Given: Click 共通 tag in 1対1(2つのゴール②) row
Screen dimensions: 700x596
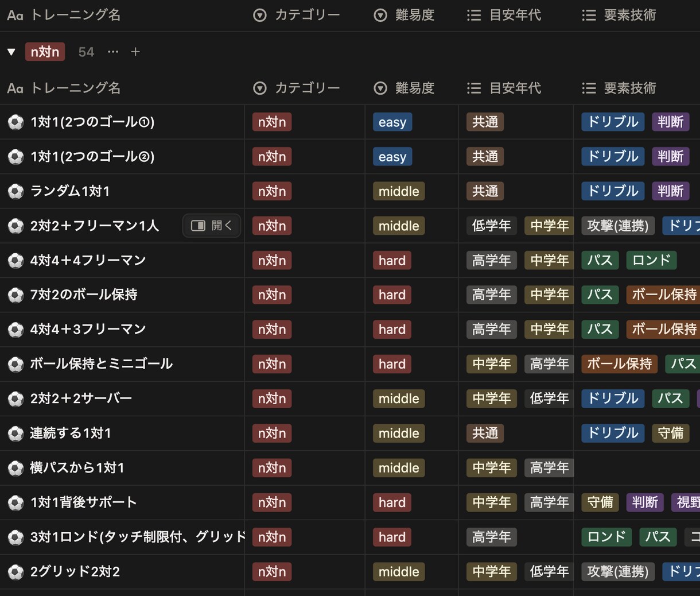Looking at the screenshot, I should [x=485, y=157].
